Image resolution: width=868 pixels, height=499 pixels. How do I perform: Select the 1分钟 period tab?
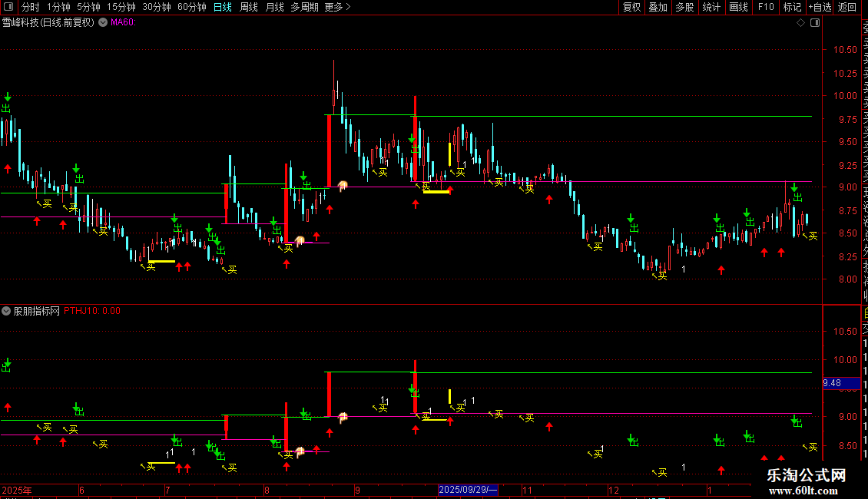(58, 7)
